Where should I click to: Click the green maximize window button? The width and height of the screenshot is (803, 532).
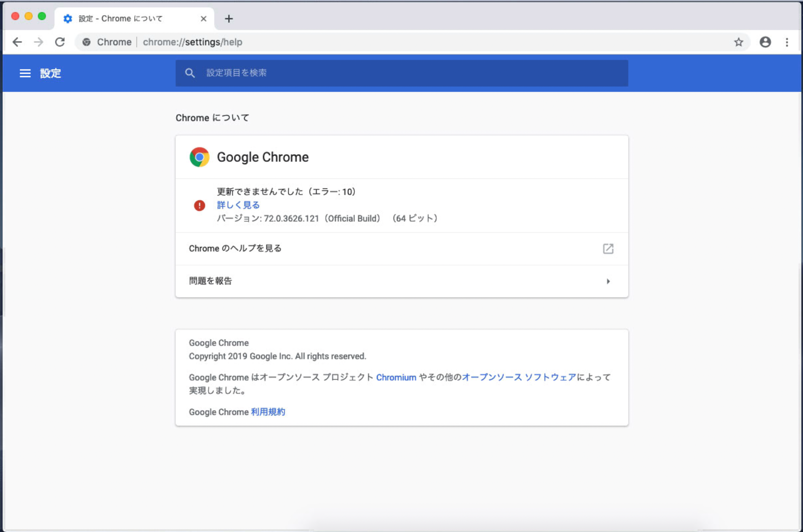[42, 16]
